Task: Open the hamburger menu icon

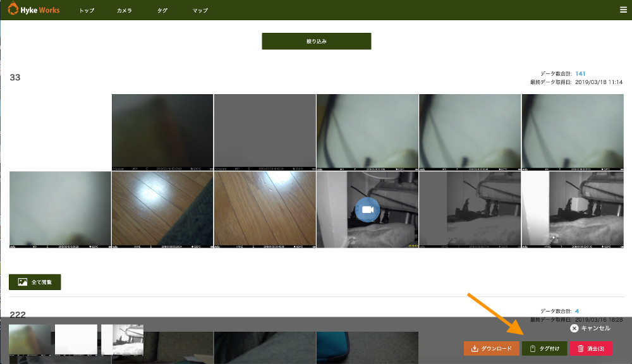Action: coord(623,9)
